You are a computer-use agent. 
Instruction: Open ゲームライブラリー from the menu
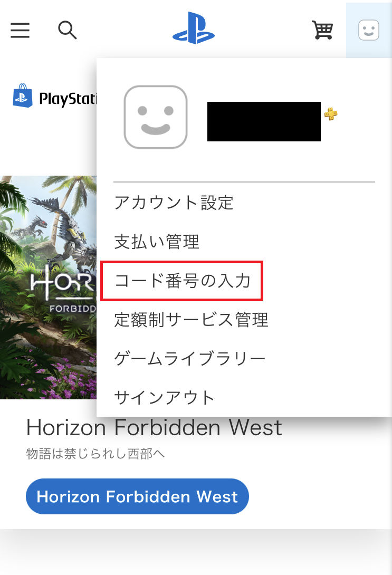coord(189,359)
